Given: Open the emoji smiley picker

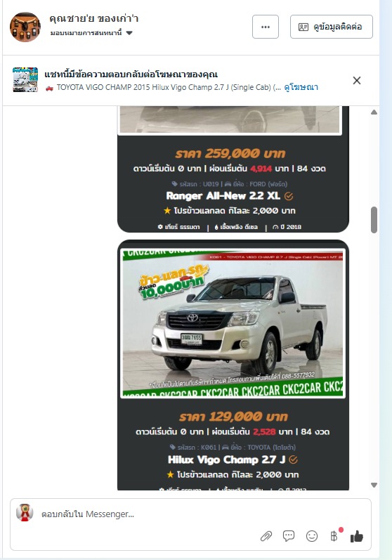Looking at the screenshot, I should [x=312, y=535].
